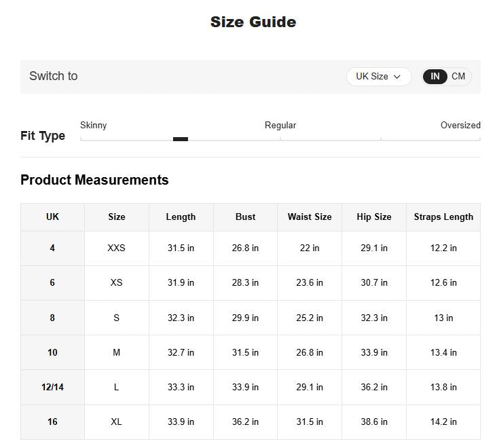
Task: Click the Regular fit type label
Action: (280, 126)
